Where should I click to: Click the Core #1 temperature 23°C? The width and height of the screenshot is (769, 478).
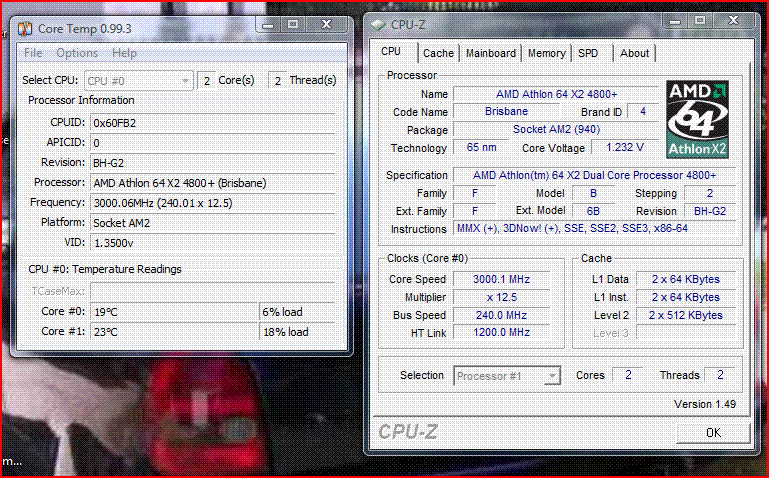point(174,332)
